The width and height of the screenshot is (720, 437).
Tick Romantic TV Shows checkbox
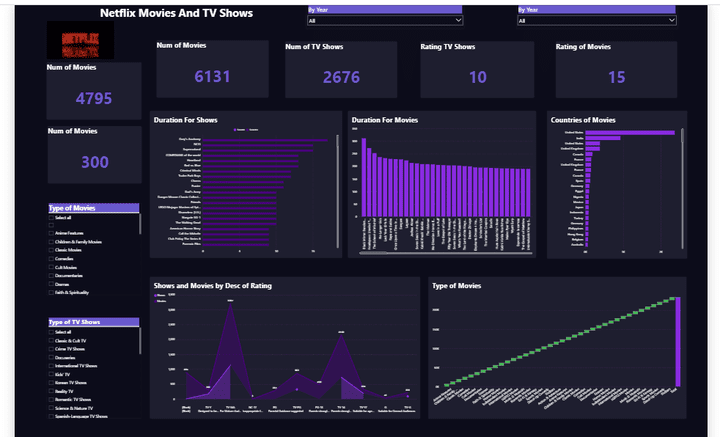click(x=51, y=399)
